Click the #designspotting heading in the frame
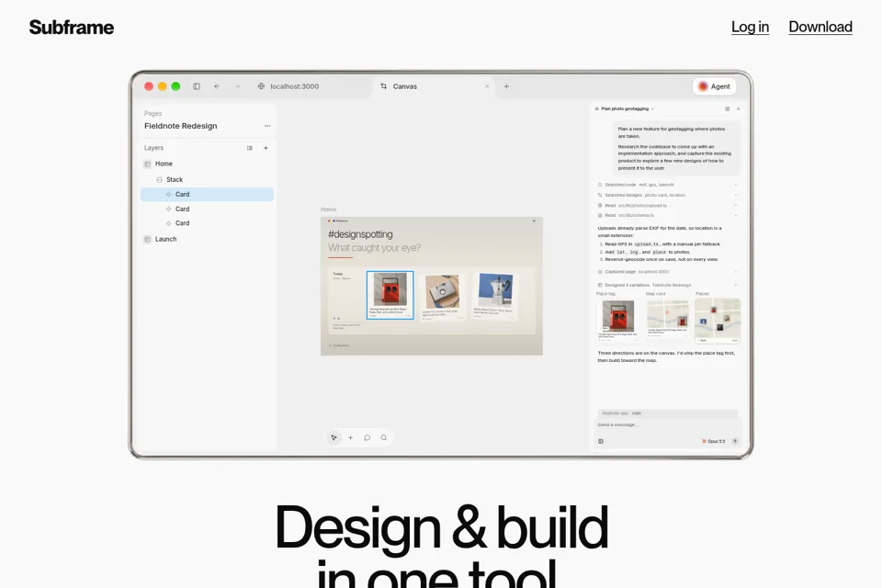The height and width of the screenshot is (588, 882). [x=360, y=234]
